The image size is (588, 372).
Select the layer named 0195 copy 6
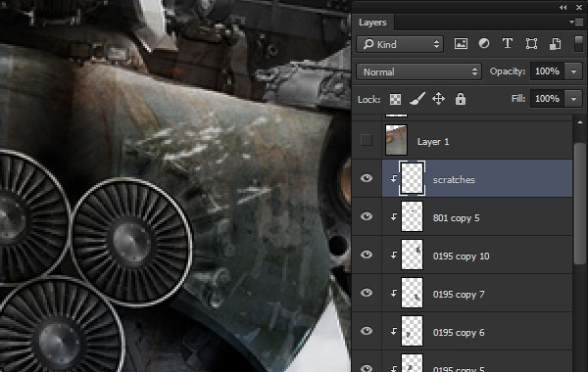[459, 333]
